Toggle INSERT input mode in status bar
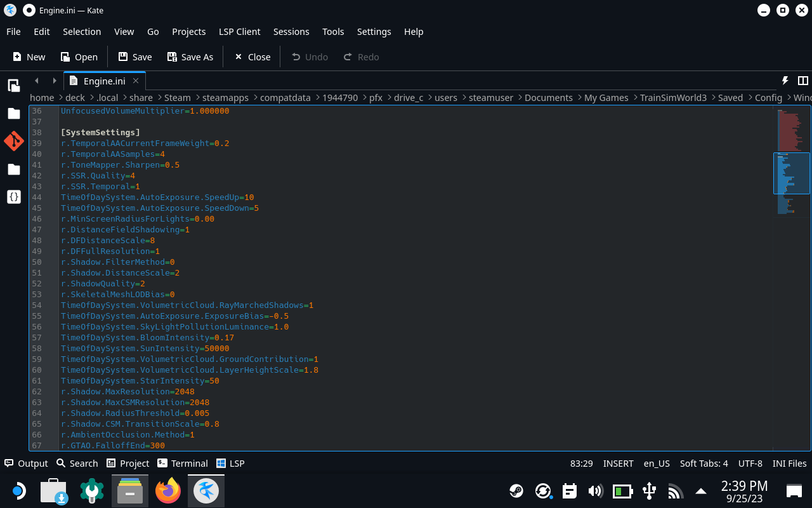The width and height of the screenshot is (812, 508). (618, 464)
